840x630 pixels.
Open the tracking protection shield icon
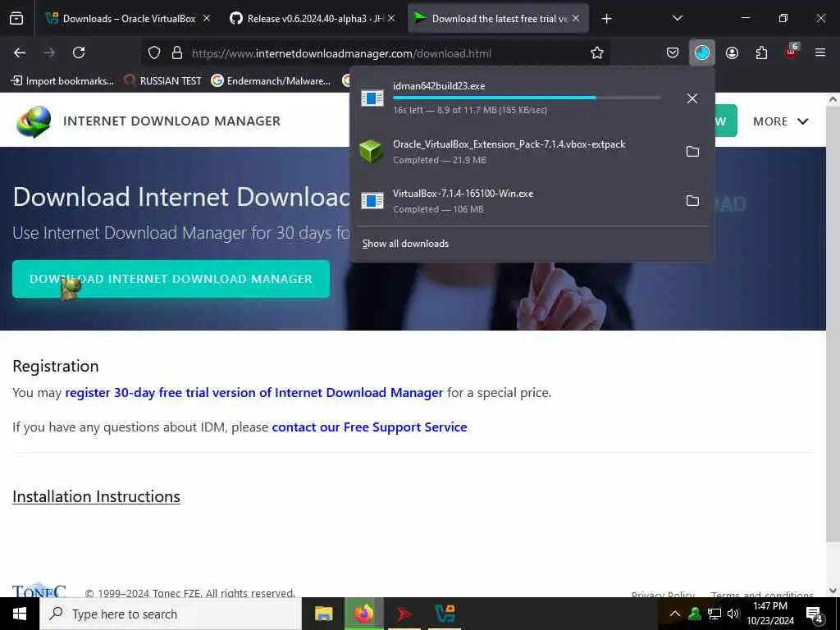coord(154,52)
